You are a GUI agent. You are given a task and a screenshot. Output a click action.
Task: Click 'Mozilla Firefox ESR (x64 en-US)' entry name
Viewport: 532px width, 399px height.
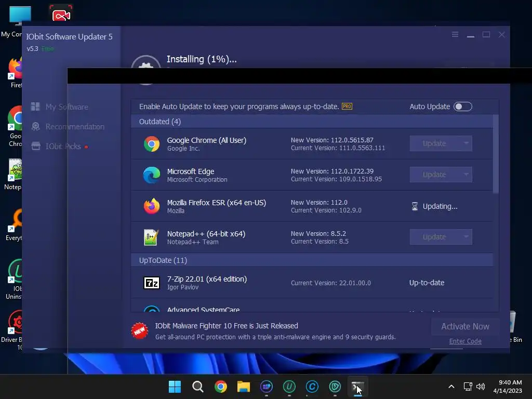[217, 203]
